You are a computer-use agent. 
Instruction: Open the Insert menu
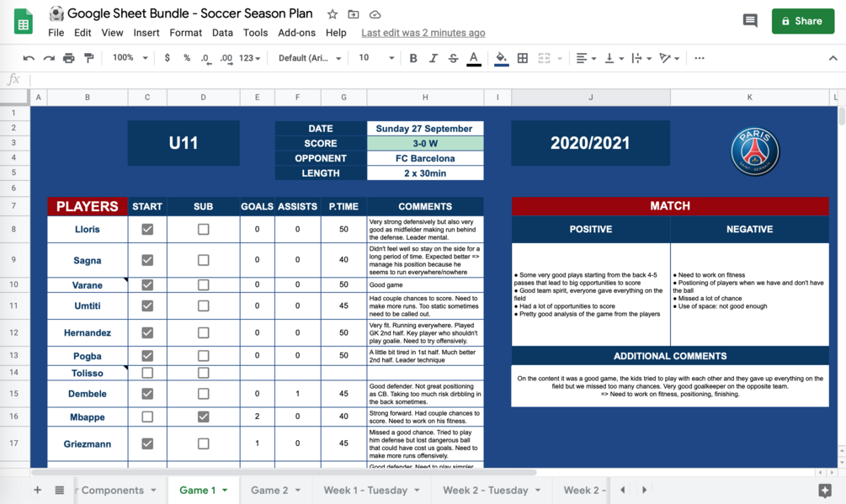[146, 33]
